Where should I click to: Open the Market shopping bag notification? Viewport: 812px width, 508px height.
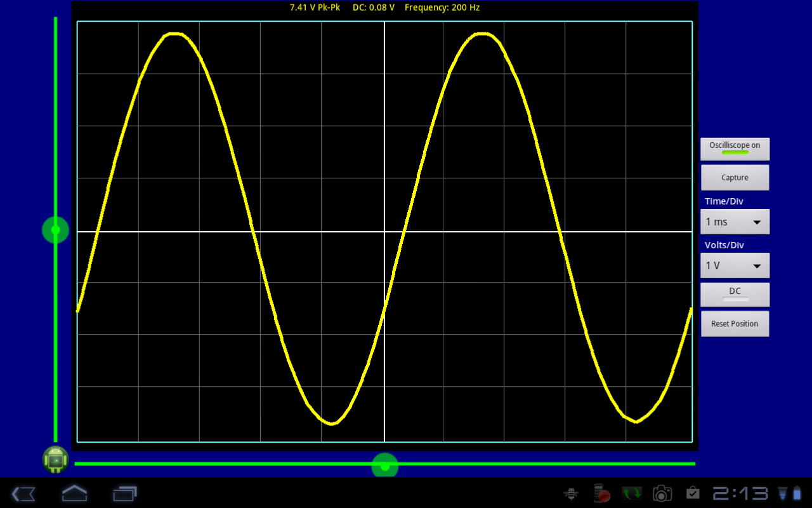(692, 493)
